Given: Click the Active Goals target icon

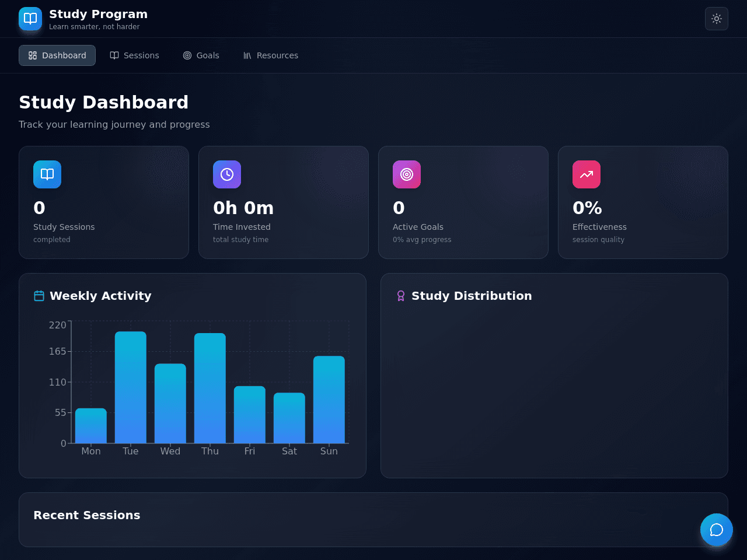Looking at the screenshot, I should (x=407, y=174).
